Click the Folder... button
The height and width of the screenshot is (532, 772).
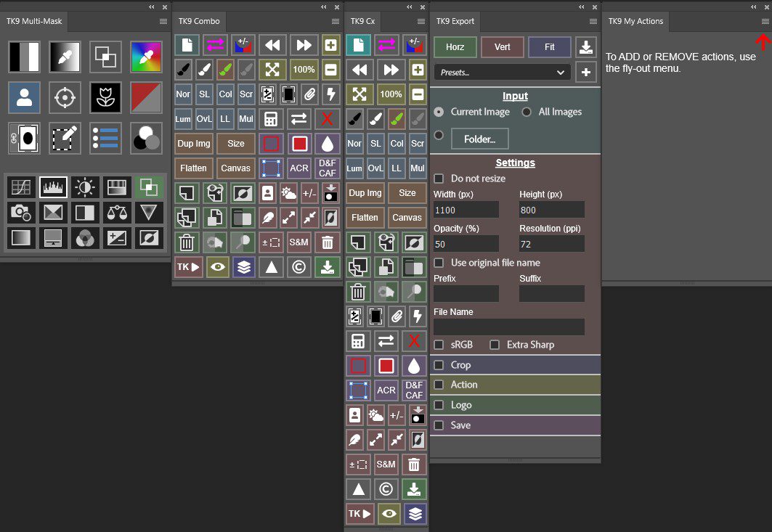480,139
